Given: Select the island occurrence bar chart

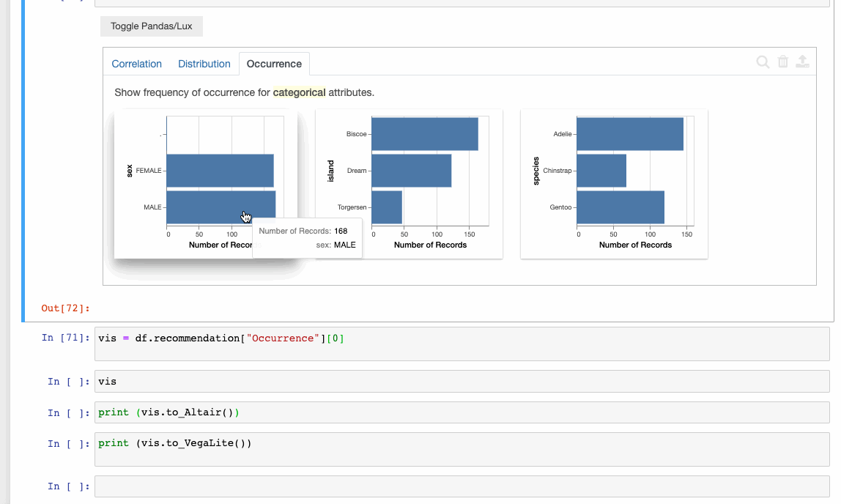Looking at the screenshot, I should click(408, 183).
